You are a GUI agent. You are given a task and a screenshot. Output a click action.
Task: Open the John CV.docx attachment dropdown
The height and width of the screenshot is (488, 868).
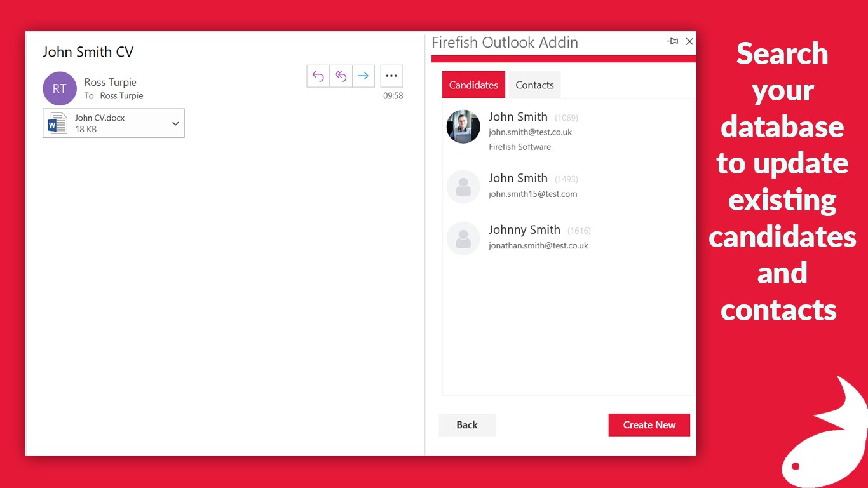[175, 123]
